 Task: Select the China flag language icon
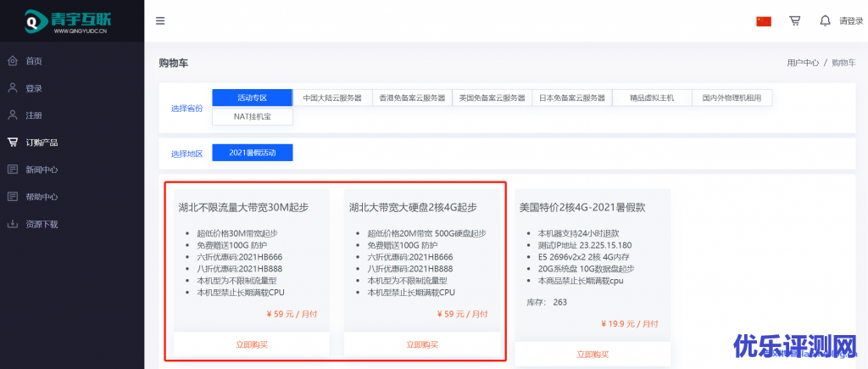tap(763, 21)
